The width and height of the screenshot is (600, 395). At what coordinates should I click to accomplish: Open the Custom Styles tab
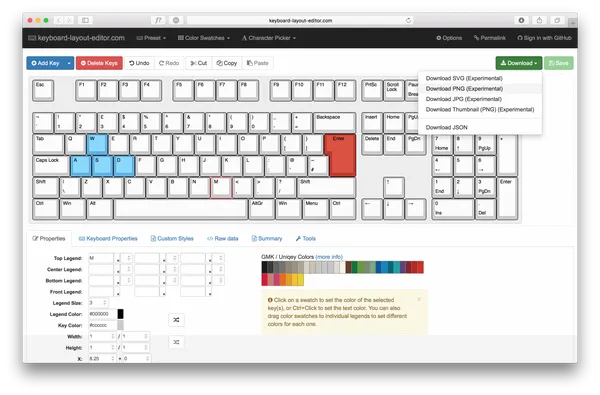coord(172,238)
